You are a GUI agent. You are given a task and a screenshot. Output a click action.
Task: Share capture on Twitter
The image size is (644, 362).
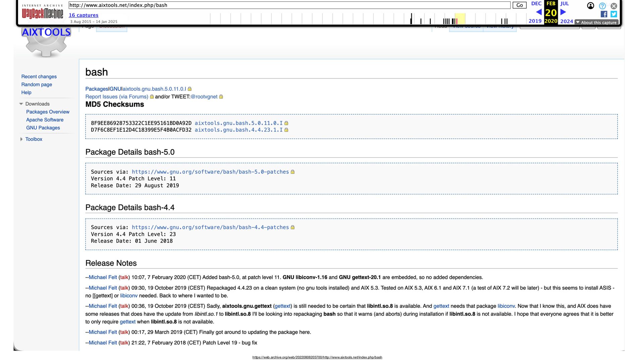pyautogui.click(x=614, y=14)
